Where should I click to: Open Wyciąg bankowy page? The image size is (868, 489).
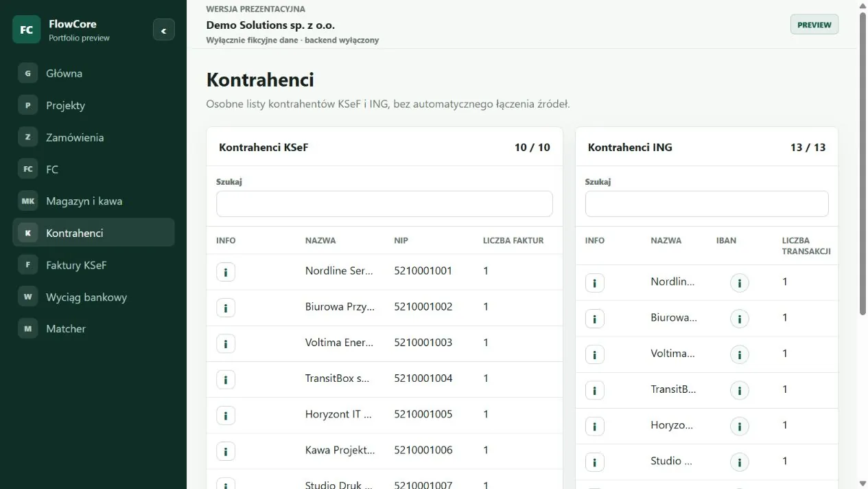(x=93, y=297)
